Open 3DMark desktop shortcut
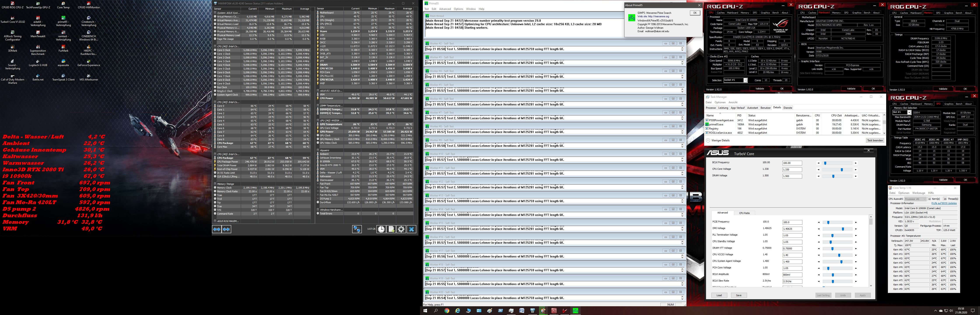This screenshot has height=315, width=980. [x=12, y=48]
